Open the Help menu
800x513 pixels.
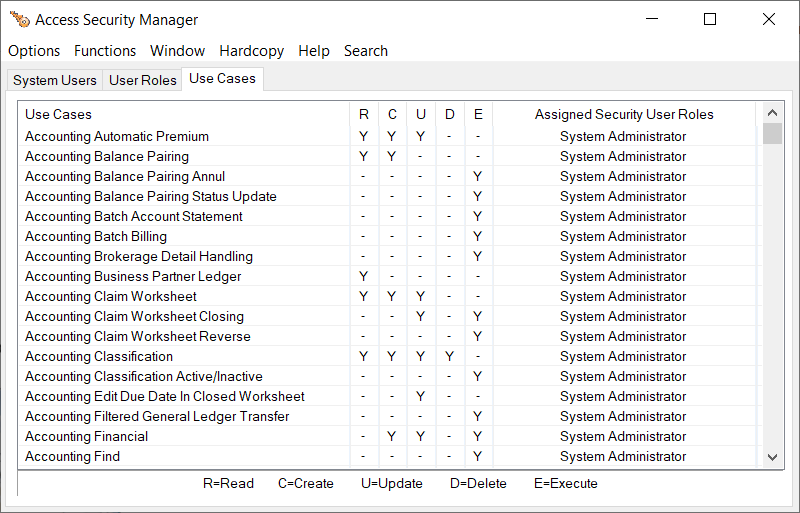314,51
